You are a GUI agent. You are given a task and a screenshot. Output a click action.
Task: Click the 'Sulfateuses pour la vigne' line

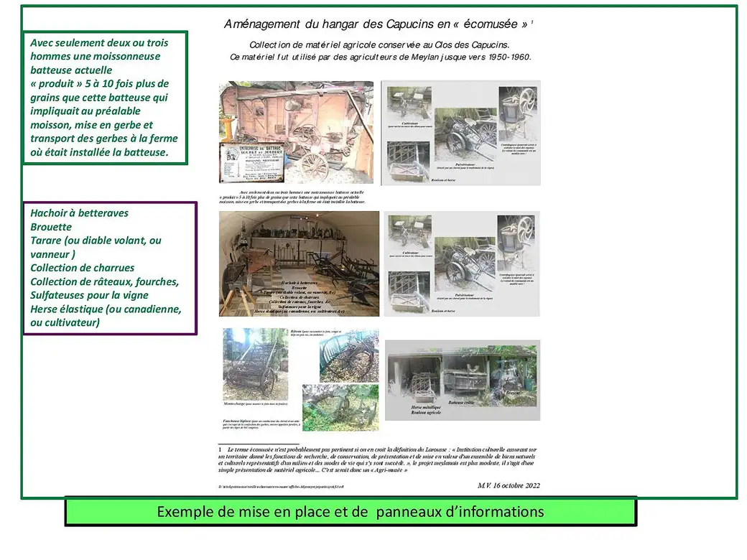coord(90,295)
